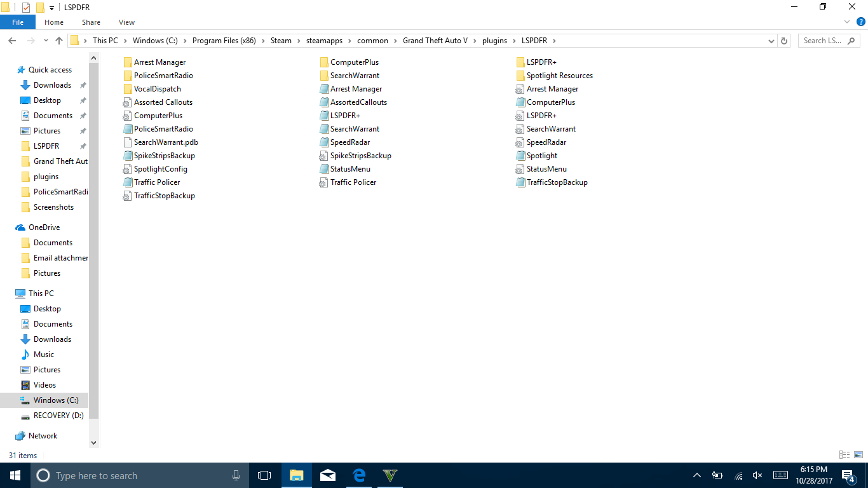The width and height of the screenshot is (868, 488).
Task: Select LSPDFR in the Quick access list
Action: coord(46,146)
